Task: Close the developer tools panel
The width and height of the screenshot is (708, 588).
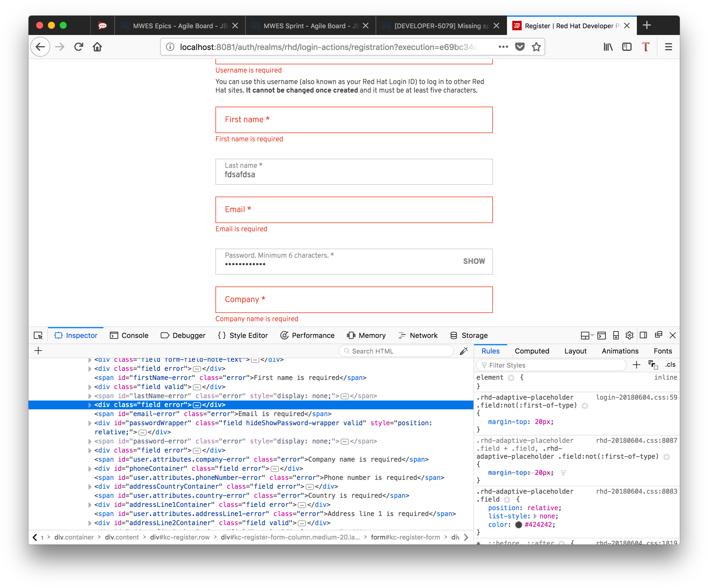Action: tap(673, 335)
